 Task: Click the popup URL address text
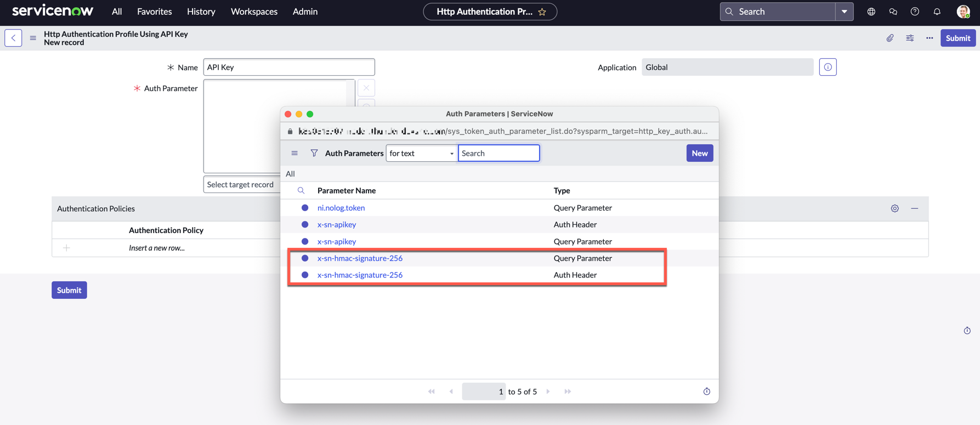click(x=503, y=131)
